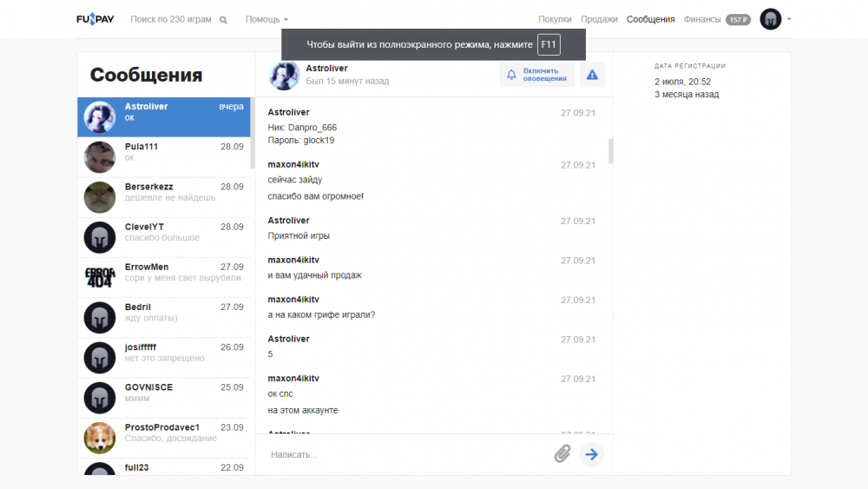Click the message 'на этом аккаунте'
The height and width of the screenshot is (489, 868).
coord(303,410)
